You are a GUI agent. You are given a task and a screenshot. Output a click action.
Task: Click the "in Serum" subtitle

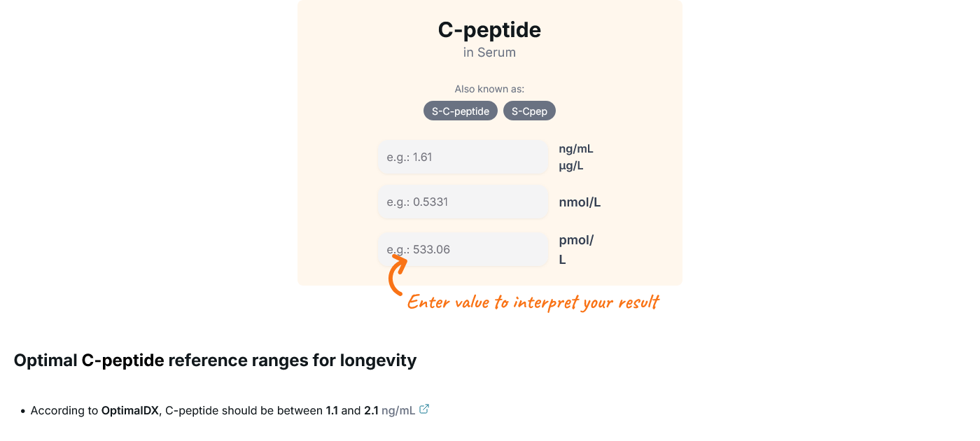(x=489, y=52)
